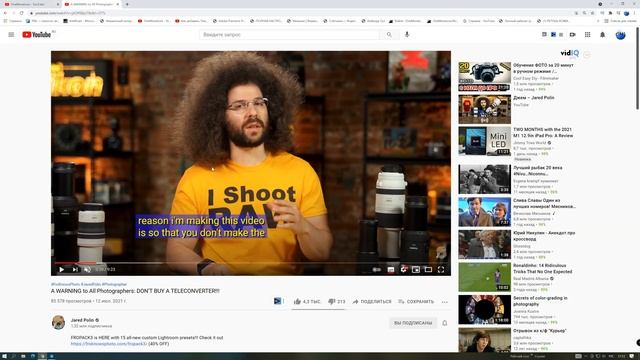Click the browser address bar
This screenshot has height=360, width=640.
pos(302,13)
